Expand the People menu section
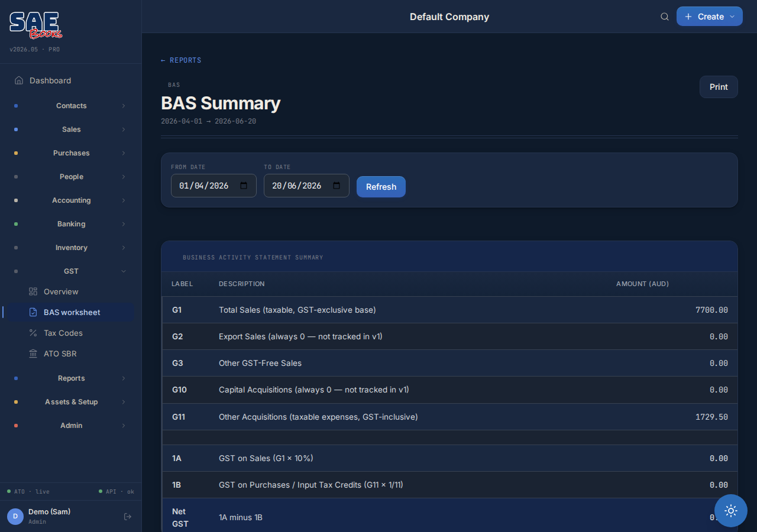Screen dimensions: 757x532 click(71, 177)
